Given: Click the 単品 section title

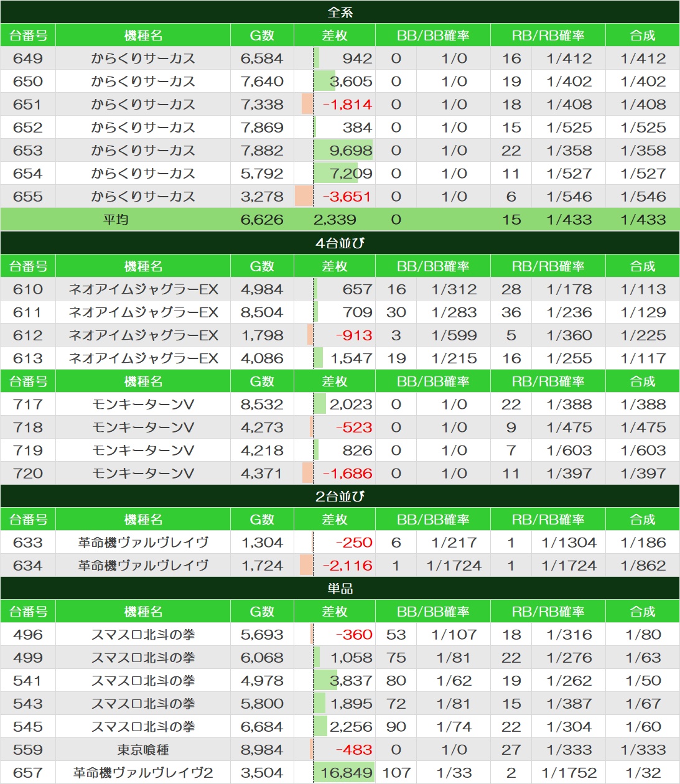Looking at the screenshot, I should 340,588.
